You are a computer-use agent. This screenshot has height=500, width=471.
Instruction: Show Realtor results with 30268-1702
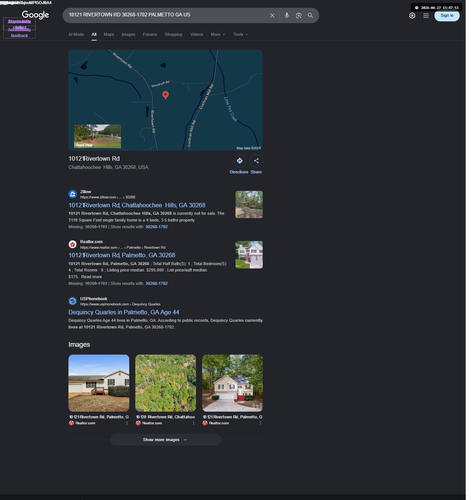[156, 283]
